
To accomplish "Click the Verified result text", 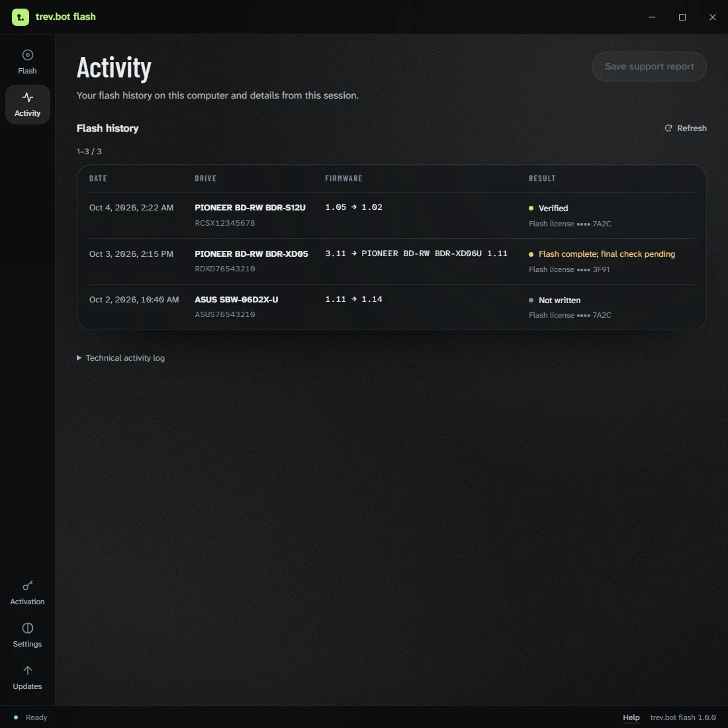I will pyautogui.click(x=553, y=208).
